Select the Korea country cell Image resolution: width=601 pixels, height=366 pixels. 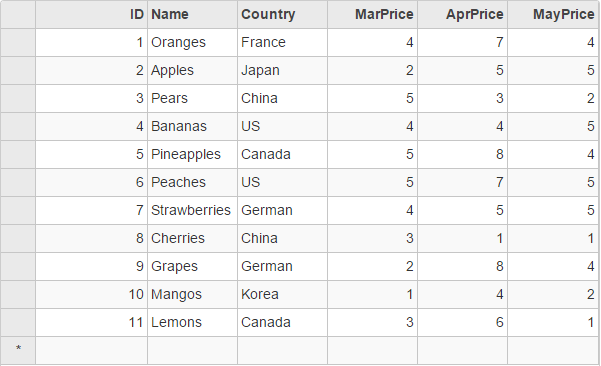282,295
